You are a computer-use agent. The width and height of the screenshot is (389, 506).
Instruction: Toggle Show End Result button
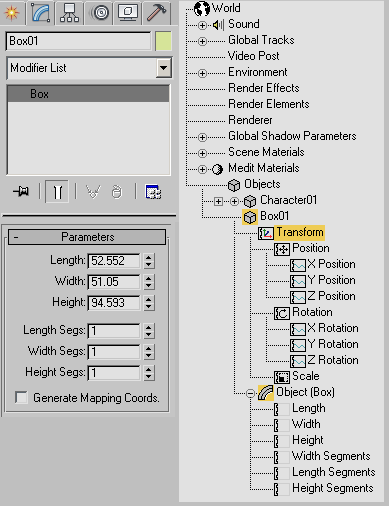[57, 192]
